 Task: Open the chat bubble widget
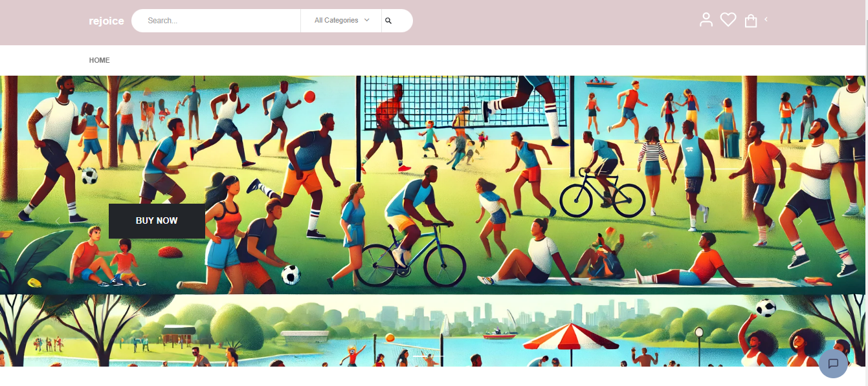tap(833, 363)
